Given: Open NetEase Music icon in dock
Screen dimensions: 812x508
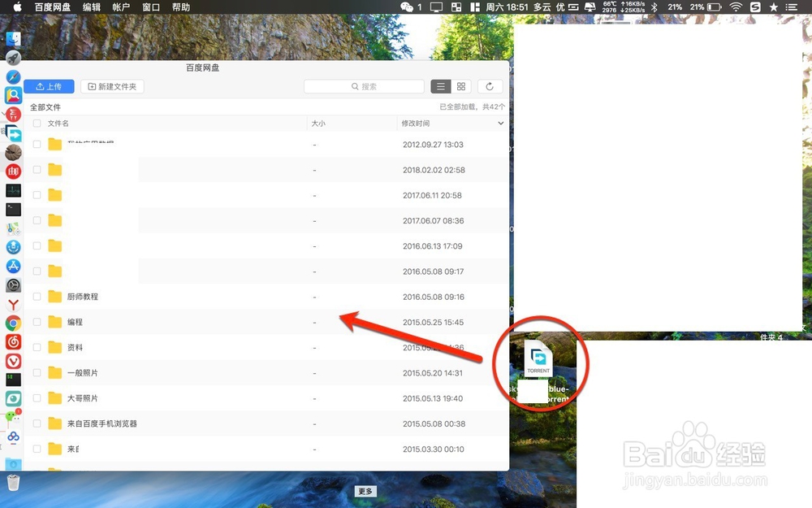Looking at the screenshot, I should click(x=14, y=341).
